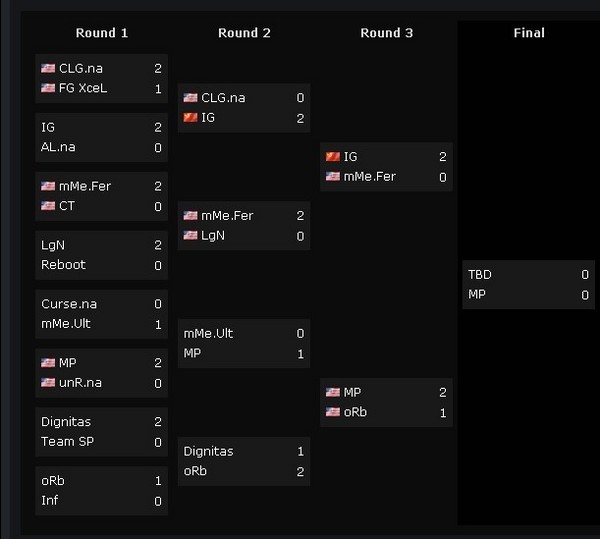
Task: Select the Round 1 column header
Action: click(x=102, y=33)
